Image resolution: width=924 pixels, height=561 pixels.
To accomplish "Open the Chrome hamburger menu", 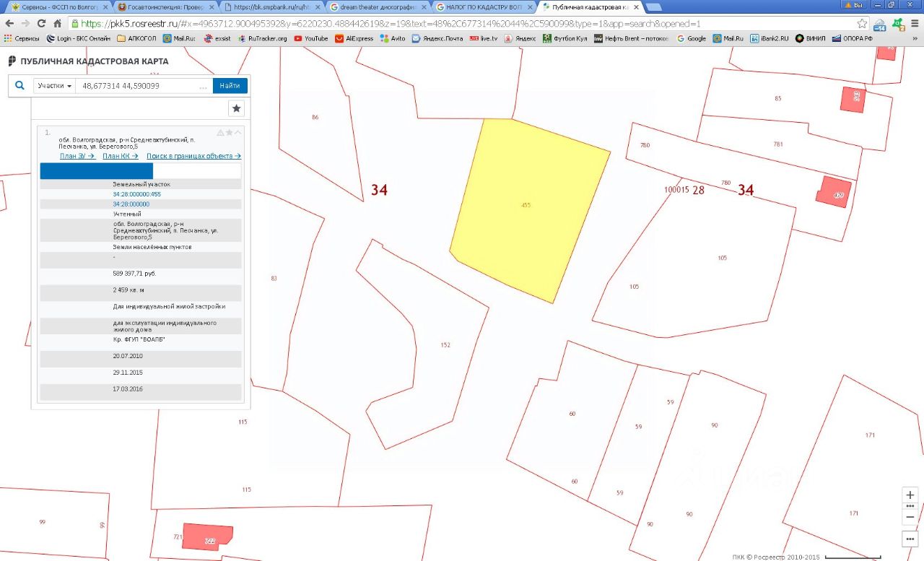I will pos(915,23).
